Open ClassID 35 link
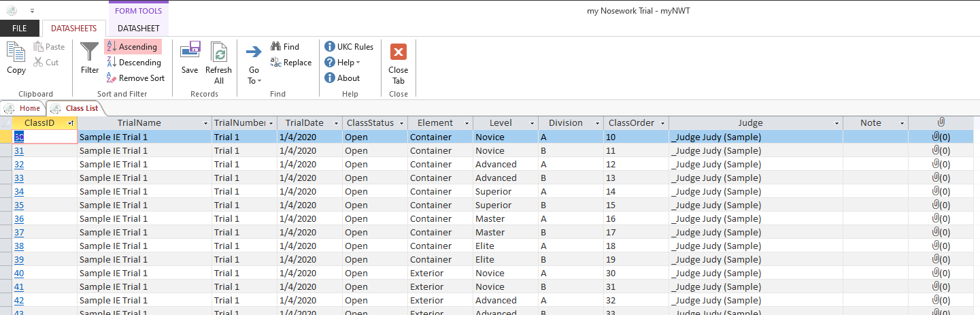The height and width of the screenshot is (315, 980). tap(19, 205)
